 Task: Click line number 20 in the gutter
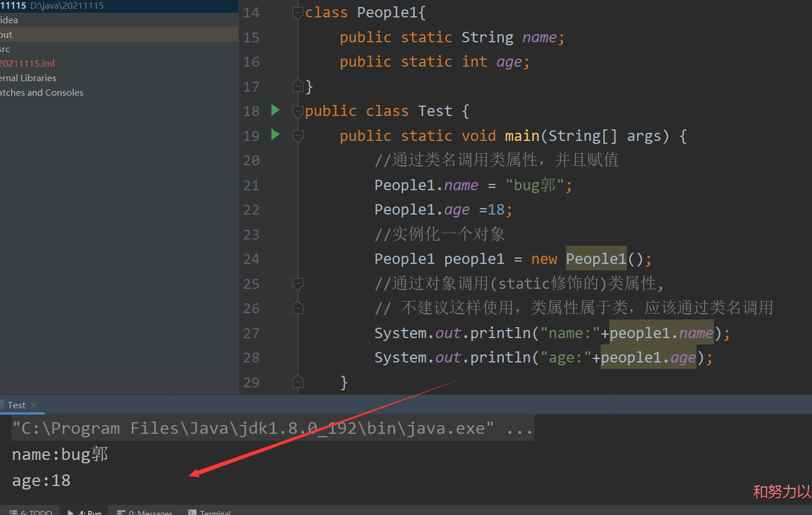(x=251, y=160)
